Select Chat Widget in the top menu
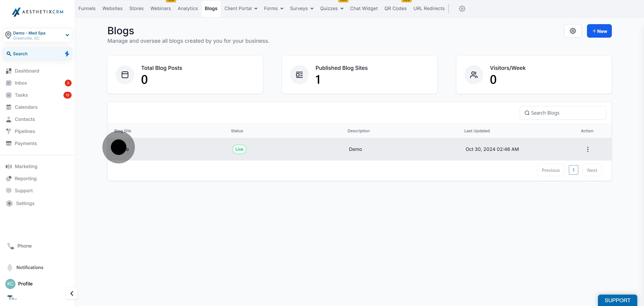644x306 pixels. pos(364,8)
